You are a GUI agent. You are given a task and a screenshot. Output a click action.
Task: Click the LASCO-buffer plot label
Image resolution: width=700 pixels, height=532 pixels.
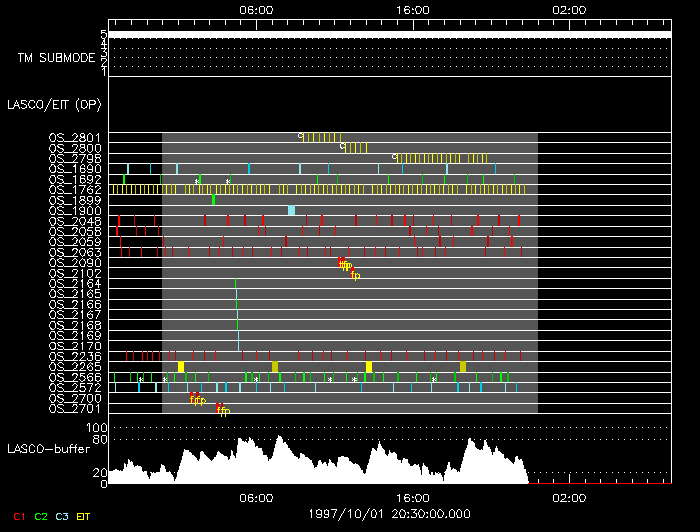(48, 448)
